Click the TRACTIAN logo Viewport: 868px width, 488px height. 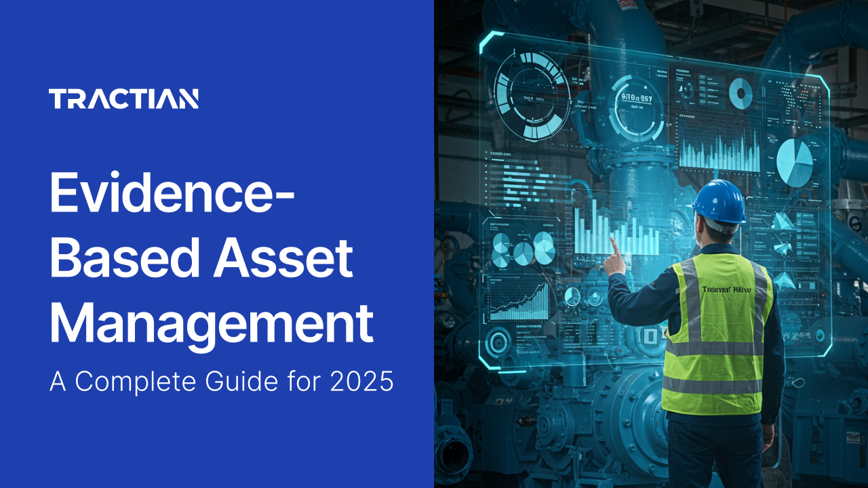(125, 99)
